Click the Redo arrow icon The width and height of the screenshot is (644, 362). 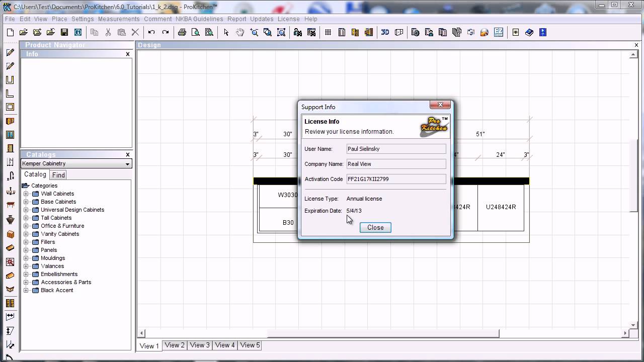coord(165,32)
